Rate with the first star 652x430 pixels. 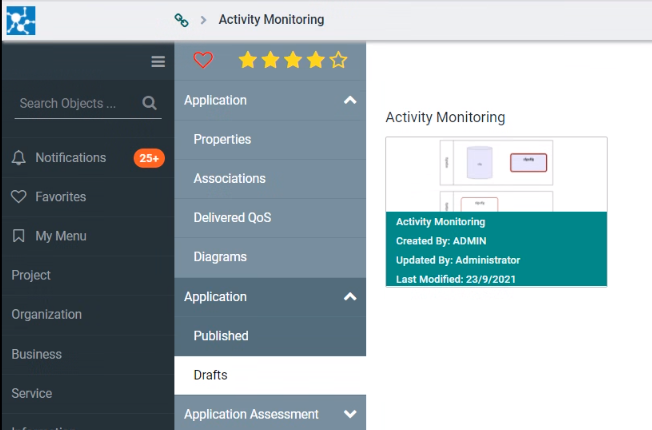click(x=246, y=61)
